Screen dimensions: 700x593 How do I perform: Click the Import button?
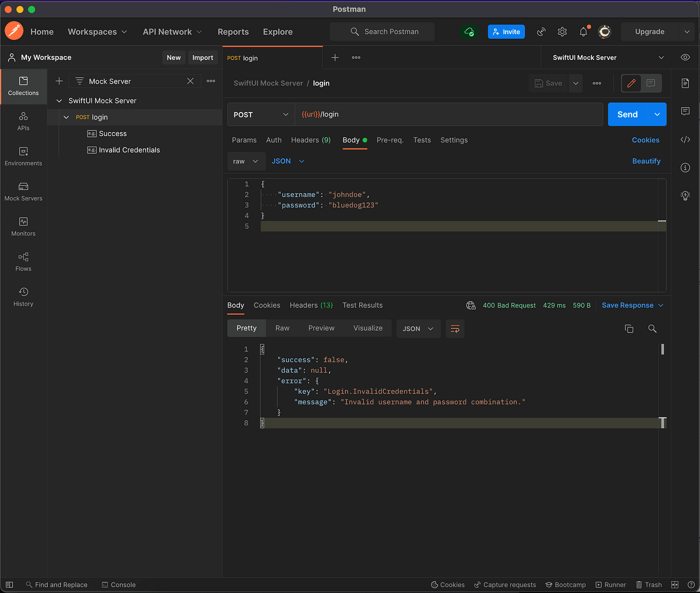click(202, 57)
